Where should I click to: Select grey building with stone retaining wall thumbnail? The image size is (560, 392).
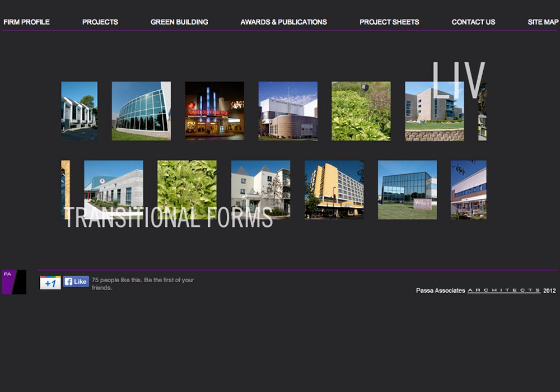pyautogui.click(x=434, y=111)
